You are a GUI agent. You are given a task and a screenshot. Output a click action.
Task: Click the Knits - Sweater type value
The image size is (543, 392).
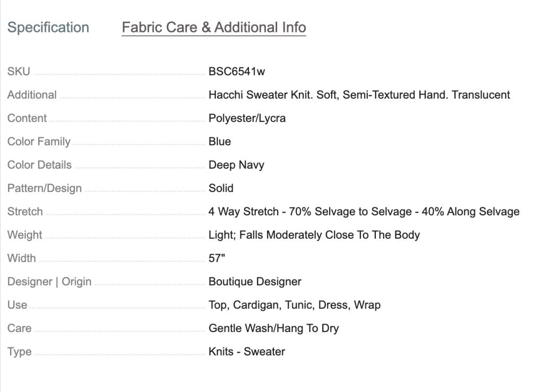[246, 352]
